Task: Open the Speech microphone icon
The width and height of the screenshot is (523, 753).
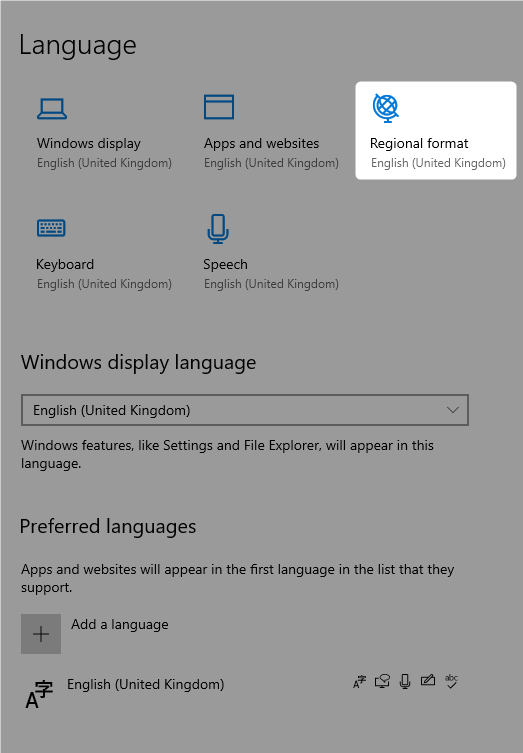Action: (x=218, y=229)
